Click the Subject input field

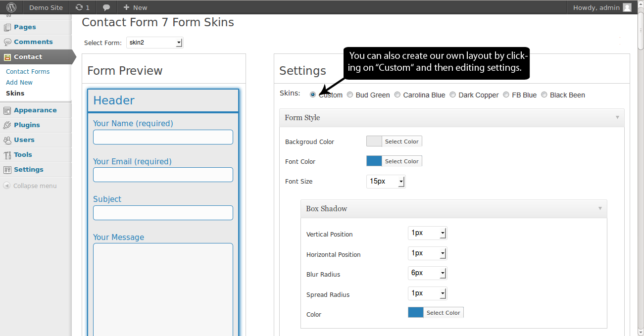[x=163, y=213]
